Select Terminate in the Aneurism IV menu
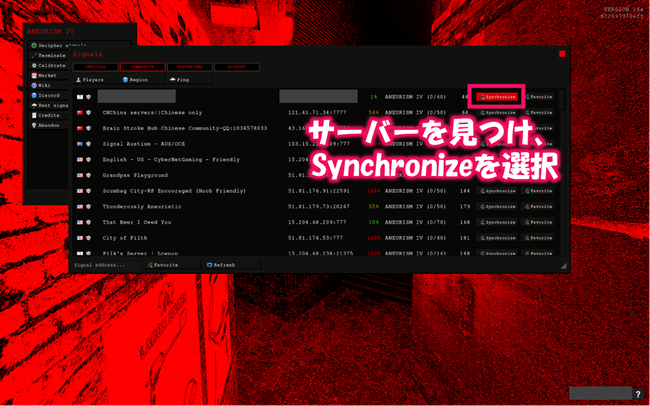The height and width of the screenshot is (406, 650). pos(49,56)
